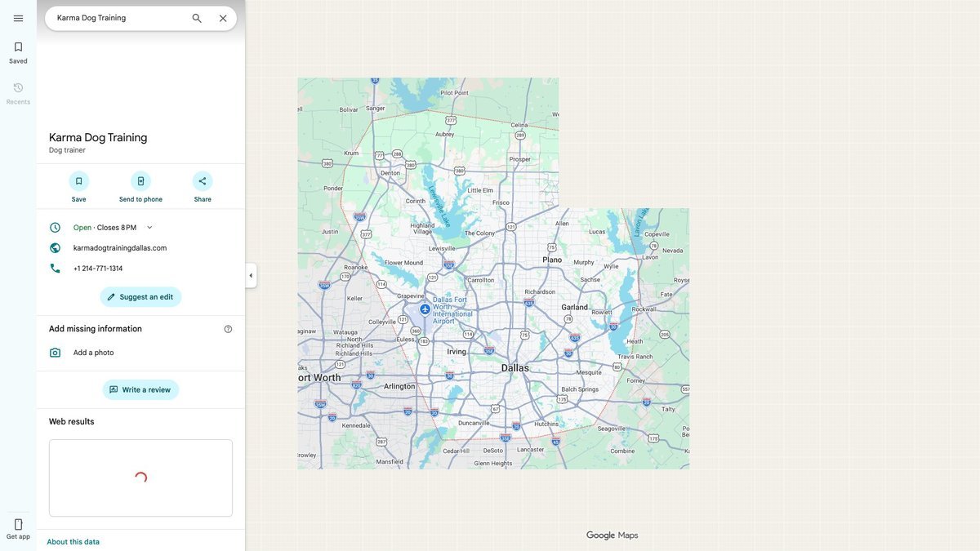Click Add a photo
The image size is (980, 551).
point(94,353)
